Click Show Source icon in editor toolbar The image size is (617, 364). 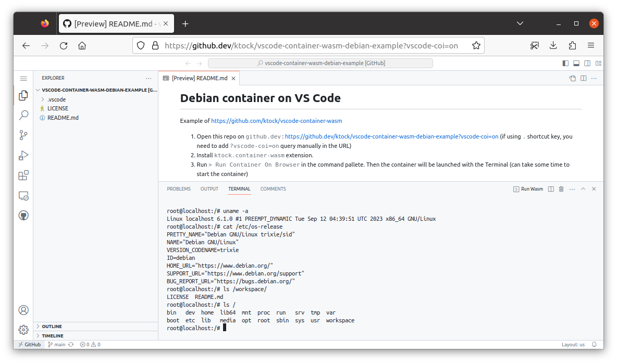pos(573,78)
